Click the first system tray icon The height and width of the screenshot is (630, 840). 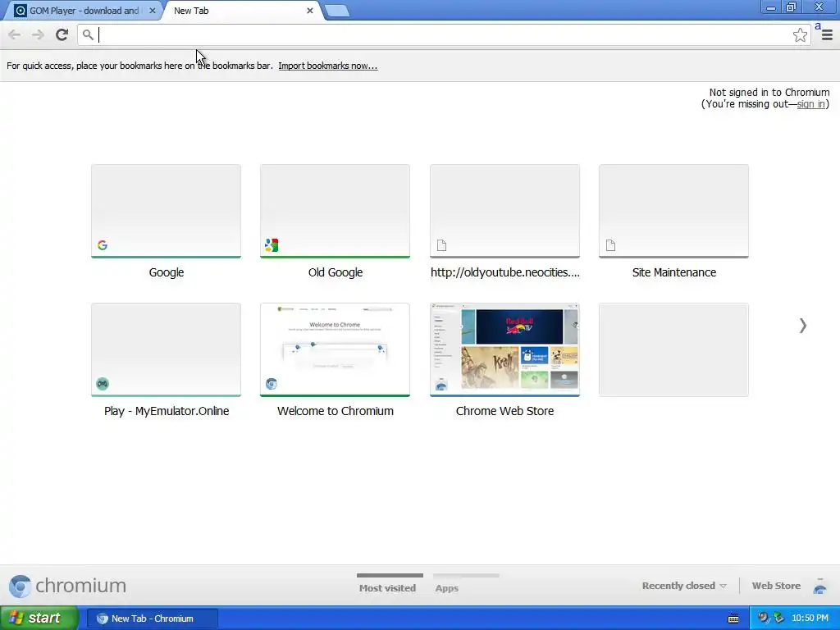[763, 618]
